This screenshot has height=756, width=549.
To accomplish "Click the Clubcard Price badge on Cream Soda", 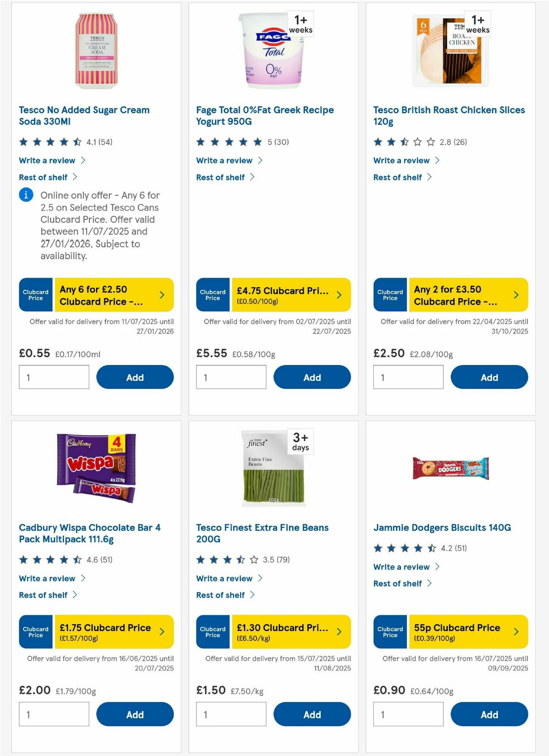I will [35, 295].
